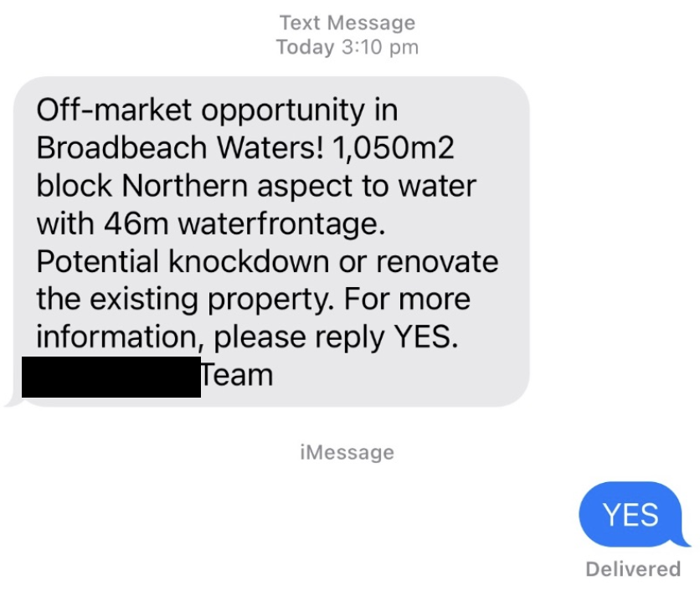Image resolution: width=700 pixels, height=596 pixels.
Task: Tap the Today 3:10 pm timestamp
Action: pyautogui.click(x=347, y=47)
